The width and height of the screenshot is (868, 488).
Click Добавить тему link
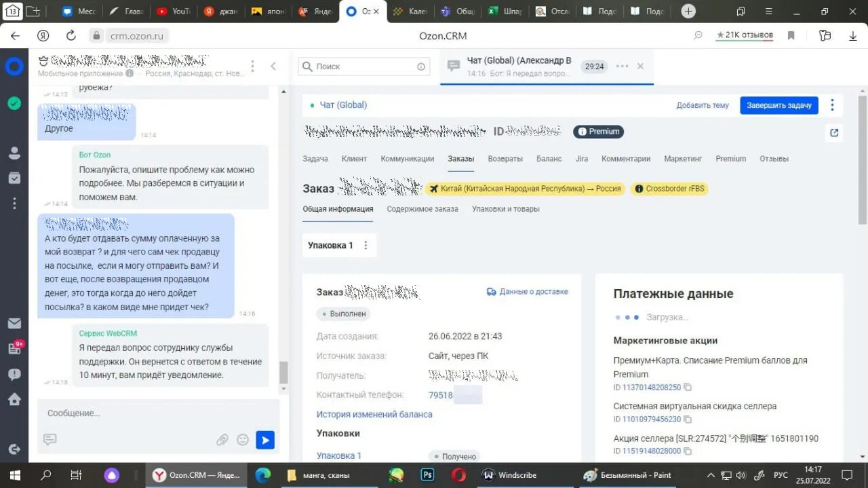tap(703, 105)
